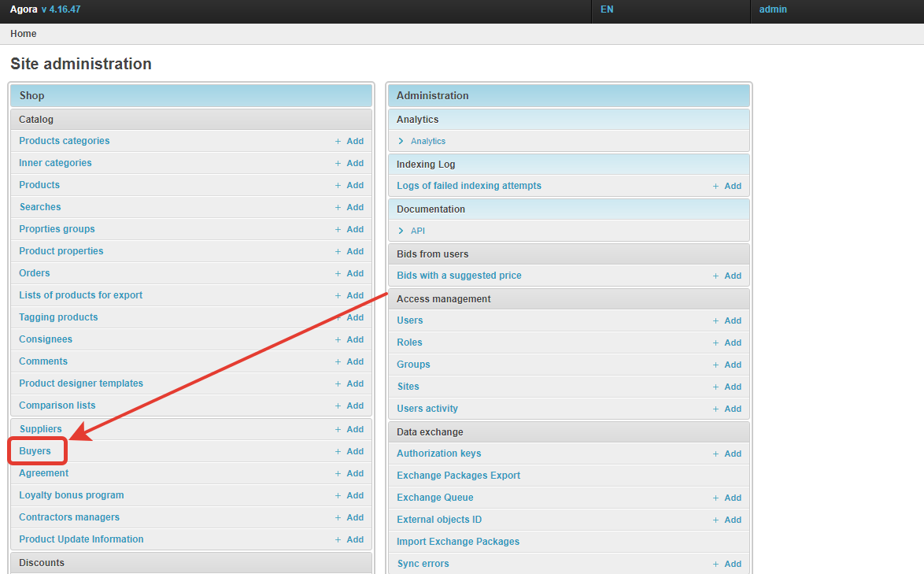The height and width of the screenshot is (574, 924).
Task: Open Products categories link
Action: point(65,141)
